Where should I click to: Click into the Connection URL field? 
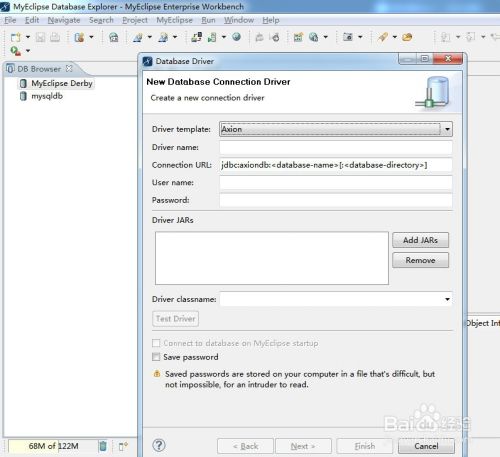(x=336, y=165)
